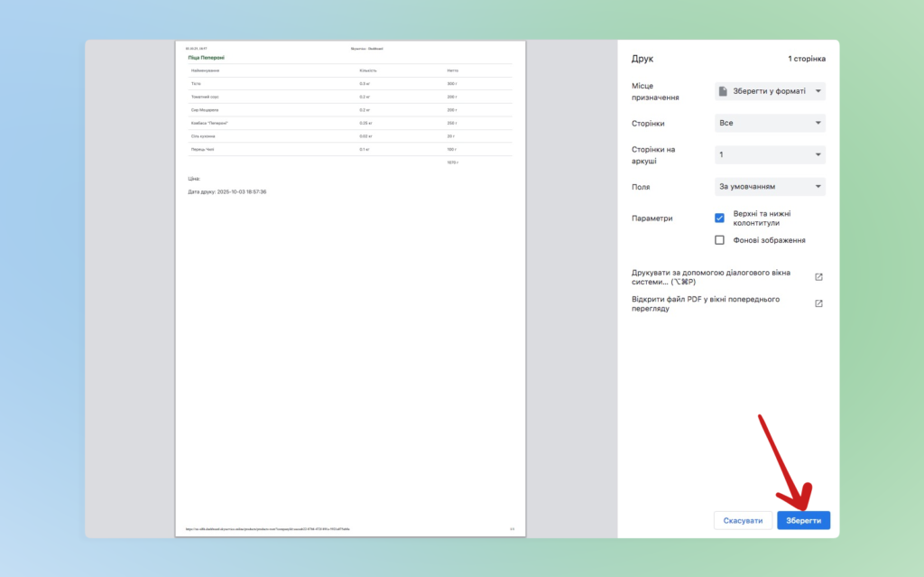
Task: Click the document icon in the destination dropdown
Action: 723,91
